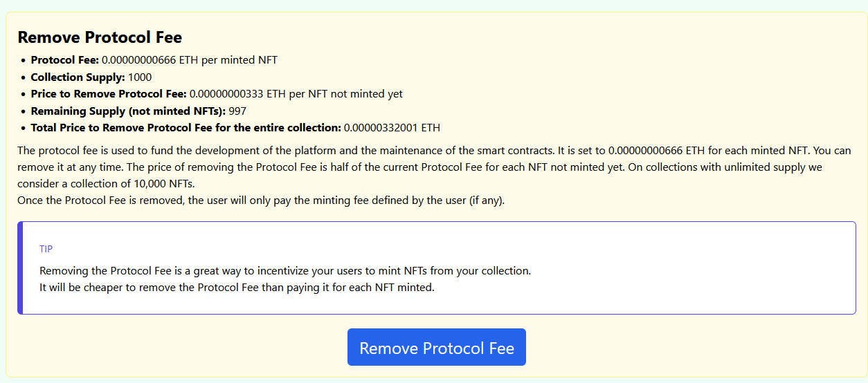Click the "Total Price to Remove Protocol Fee" label
Image resolution: width=868 pixels, height=383 pixels.
pyautogui.click(x=186, y=128)
